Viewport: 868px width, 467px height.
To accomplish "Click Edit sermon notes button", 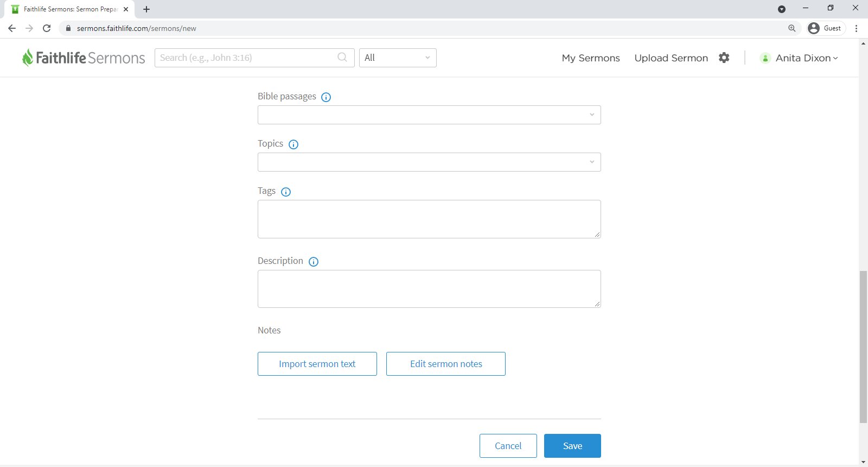I will 446,364.
